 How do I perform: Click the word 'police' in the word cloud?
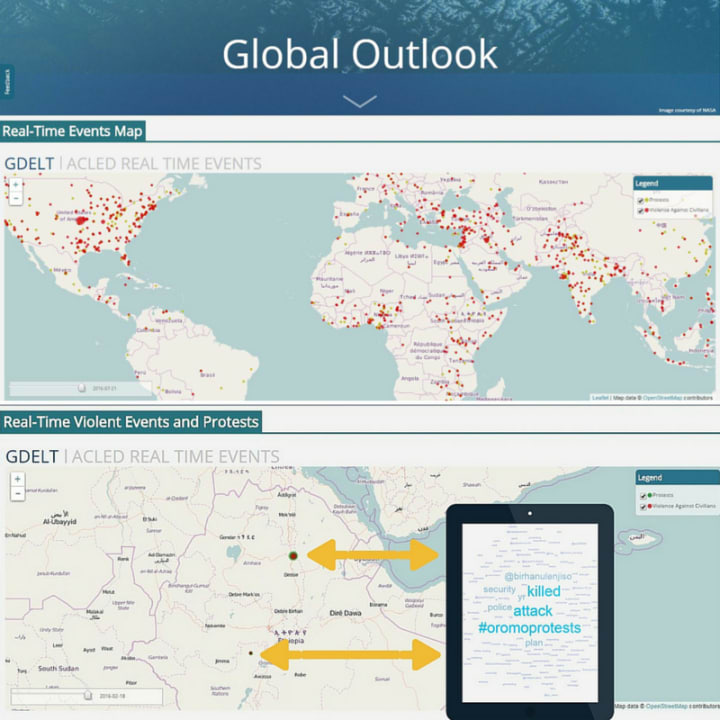500,608
